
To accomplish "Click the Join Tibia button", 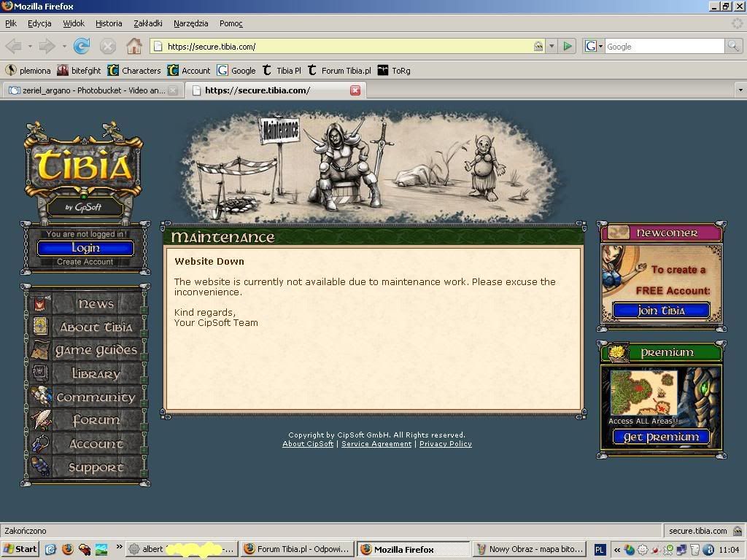I will (661, 311).
